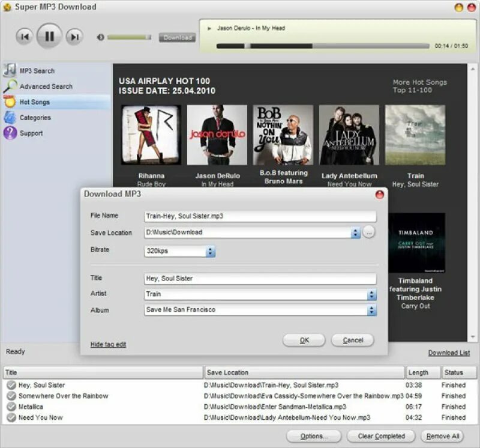Click the checkmark icon for Metallica row

[x=11, y=407]
